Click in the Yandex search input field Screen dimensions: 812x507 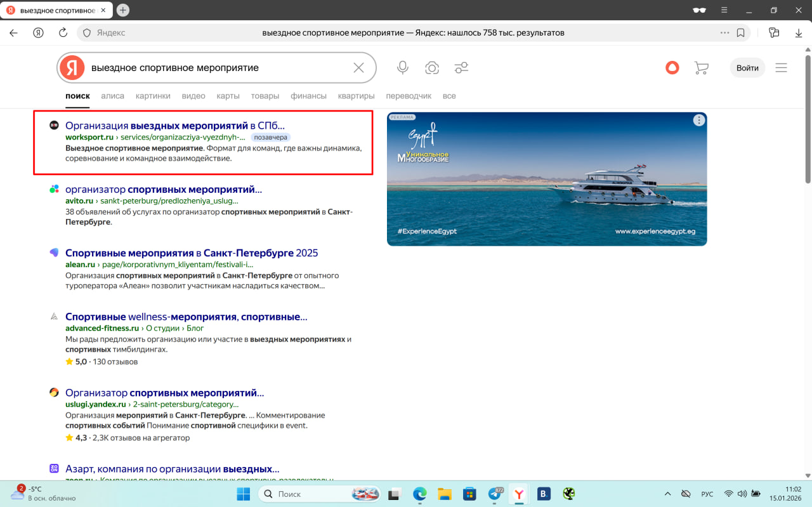tap(216, 68)
